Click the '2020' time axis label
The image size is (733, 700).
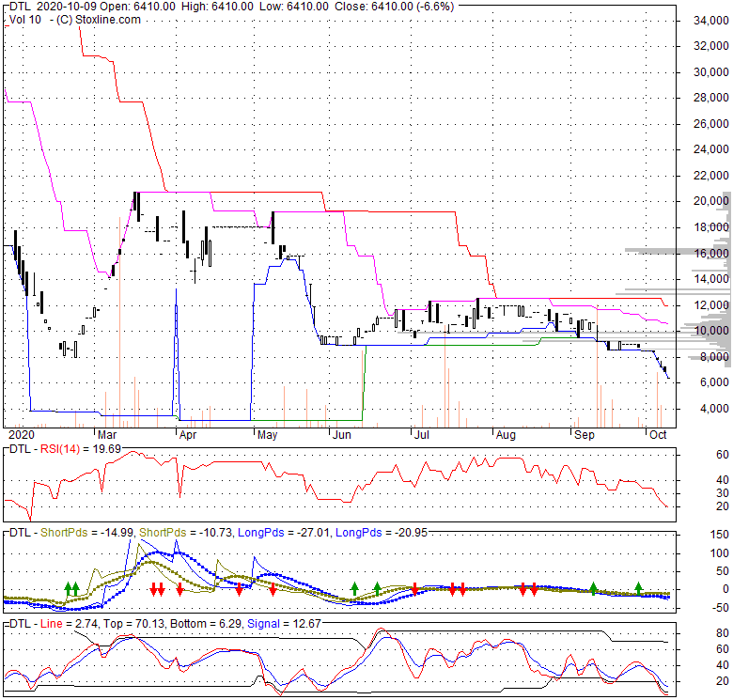pos(22,435)
